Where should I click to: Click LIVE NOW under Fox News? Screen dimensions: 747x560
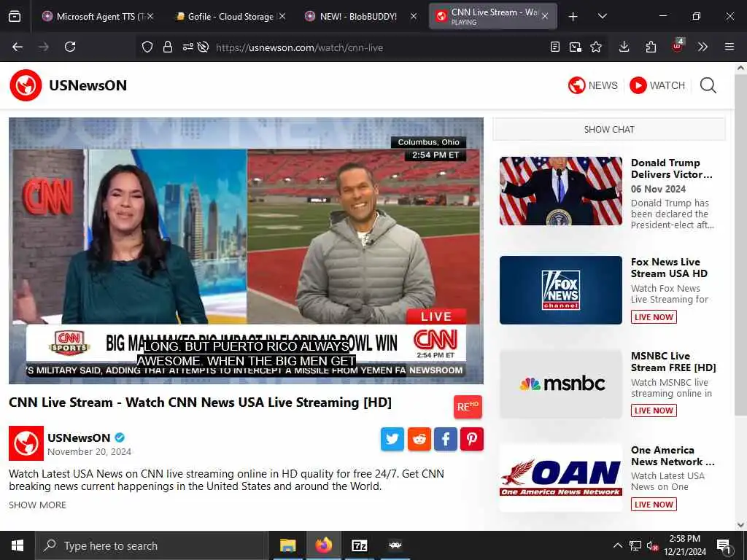[x=654, y=317]
